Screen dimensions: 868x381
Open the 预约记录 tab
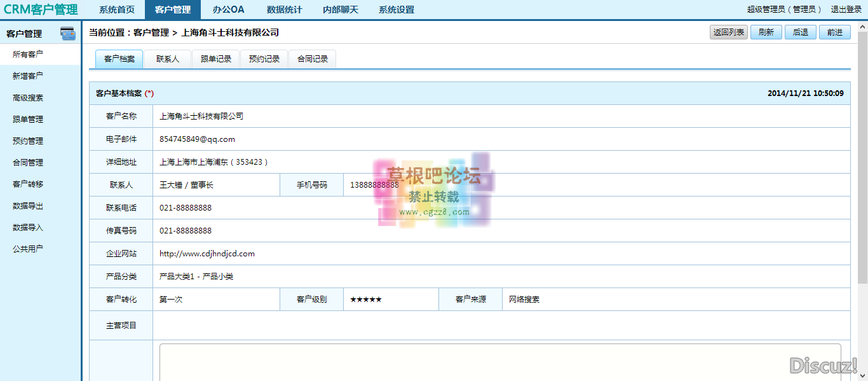tap(264, 59)
